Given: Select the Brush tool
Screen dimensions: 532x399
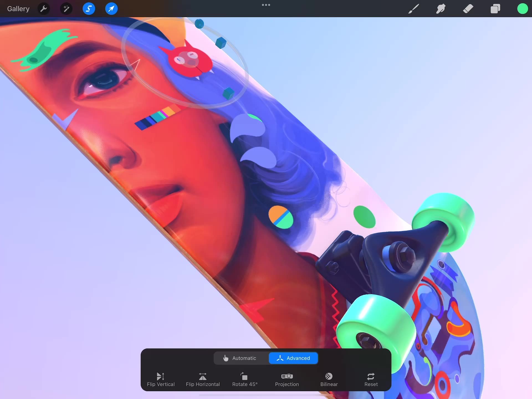Looking at the screenshot, I should point(413,9).
